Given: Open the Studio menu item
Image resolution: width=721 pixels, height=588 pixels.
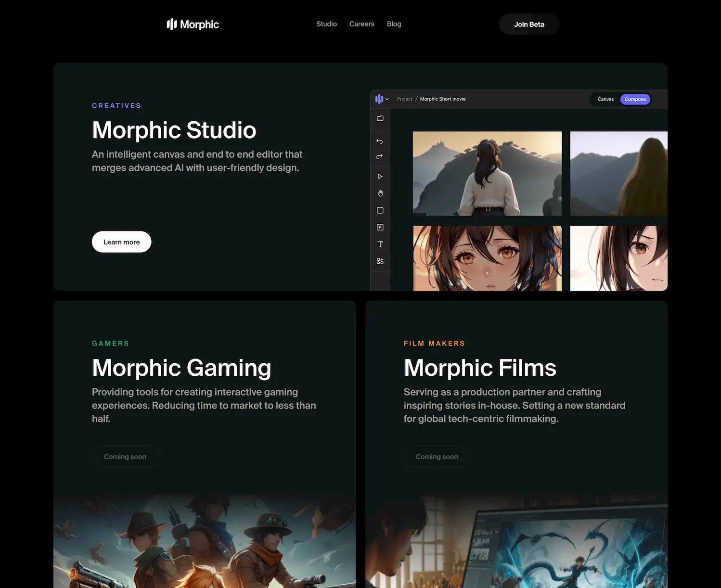Looking at the screenshot, I should (326, 24).
